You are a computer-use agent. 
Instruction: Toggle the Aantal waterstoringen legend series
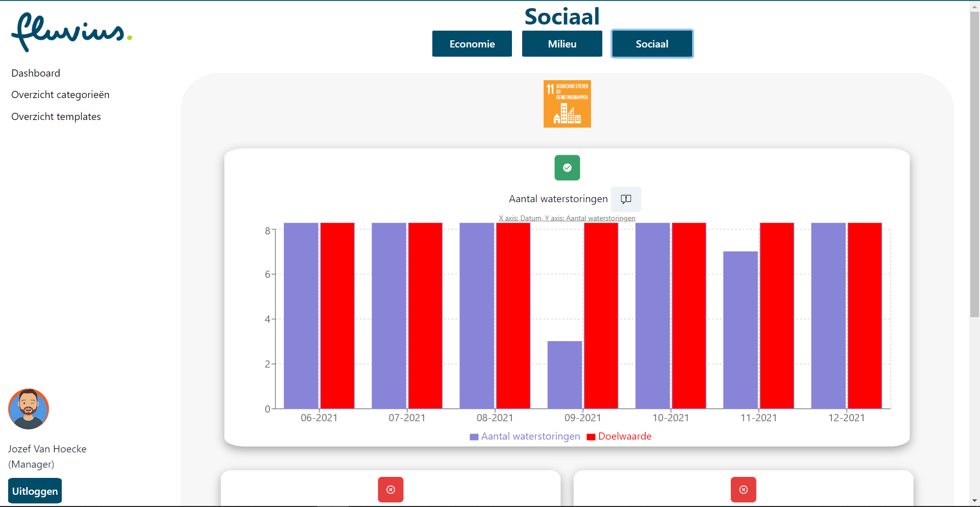pyautogui.click(x=524, y=437)
